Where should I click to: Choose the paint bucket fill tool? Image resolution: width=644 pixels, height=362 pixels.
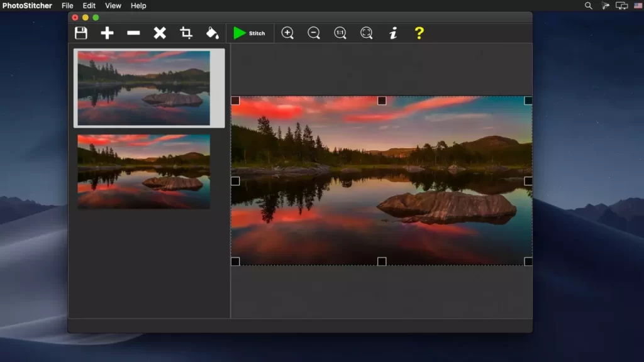213,33
